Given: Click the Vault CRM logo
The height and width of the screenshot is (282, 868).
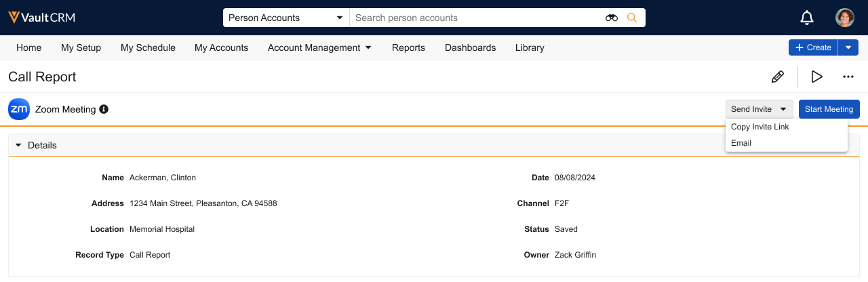Looking at the screenshot, I should pyautogui.click(x=41, y=18).
